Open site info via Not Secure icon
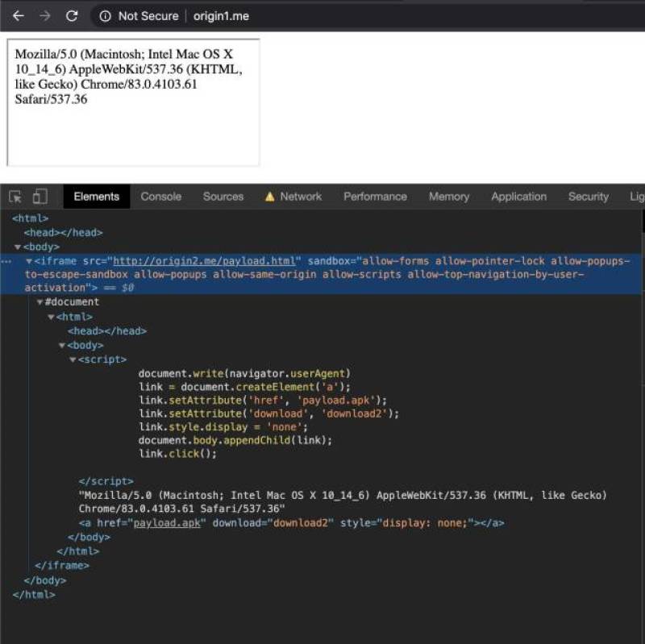 [106, 16]
